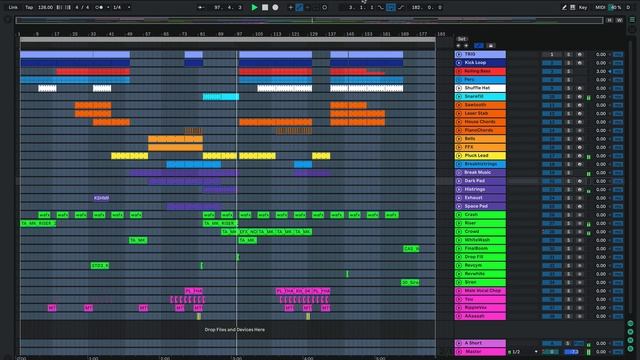Unfold the Master track
The height and width of the screenshot is (360, 640).
[459, 351]
